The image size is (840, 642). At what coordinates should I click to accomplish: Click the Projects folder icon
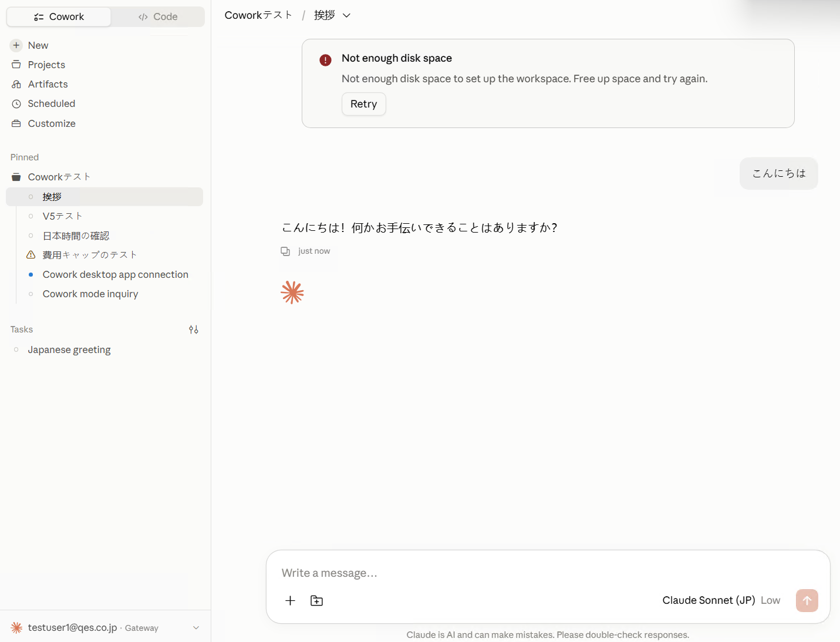(16, 65)
